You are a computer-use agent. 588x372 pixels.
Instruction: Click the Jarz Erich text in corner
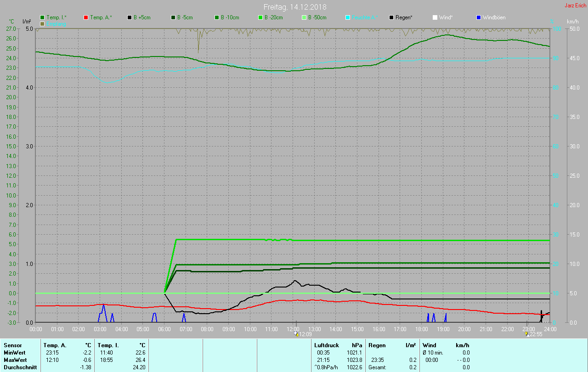(575, 6)
